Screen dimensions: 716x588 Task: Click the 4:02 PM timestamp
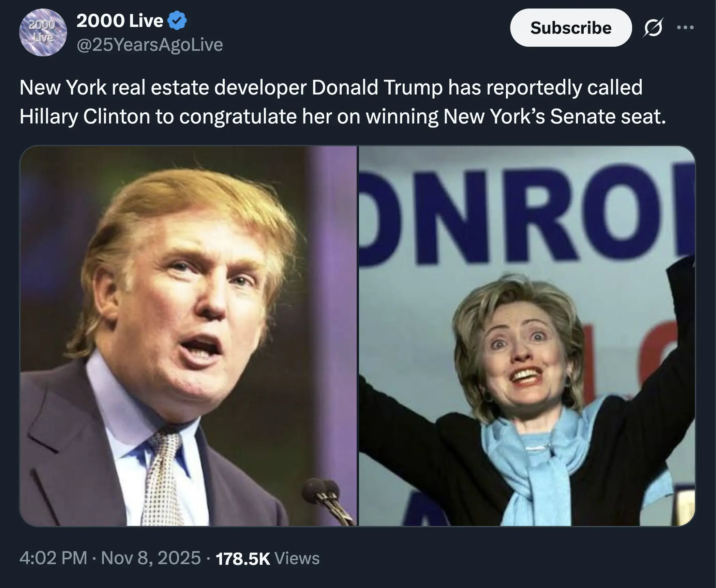click(x=53, y=558)
